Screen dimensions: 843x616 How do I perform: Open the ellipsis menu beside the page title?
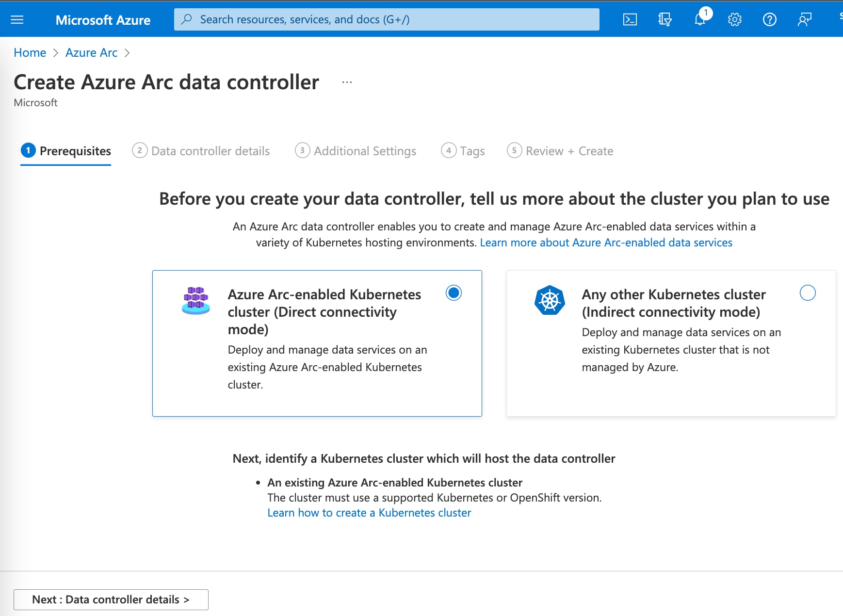(347, 82)
